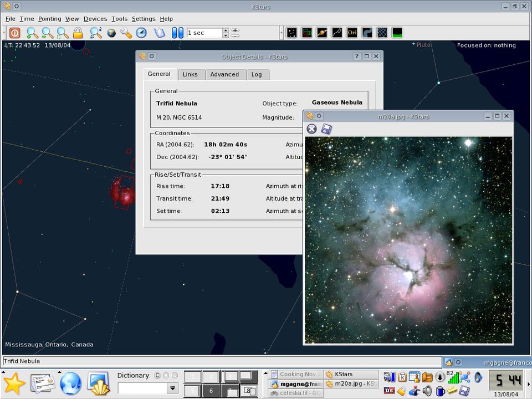Click inside the 1 sec time step field
Image resolution: width=532 pixels, height=399 pixels.
203,33
